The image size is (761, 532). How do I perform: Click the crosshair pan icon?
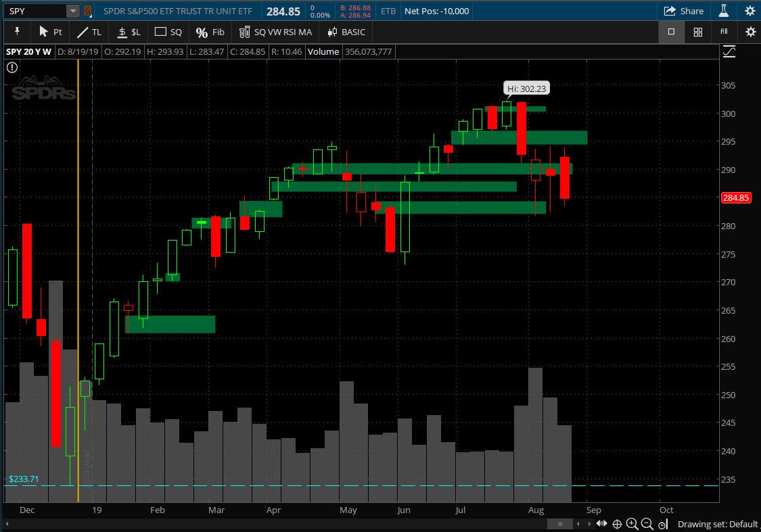tap(618, 524)
